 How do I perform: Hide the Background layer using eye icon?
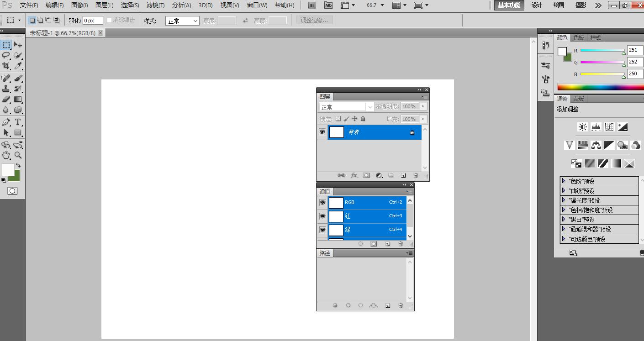pyautogui.click(x=322, y=132)
